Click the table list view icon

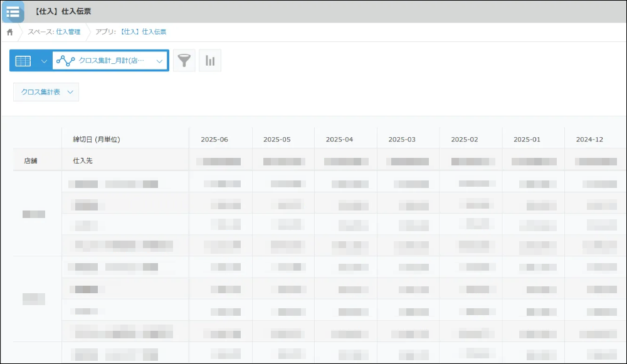(x=23, y=61)
